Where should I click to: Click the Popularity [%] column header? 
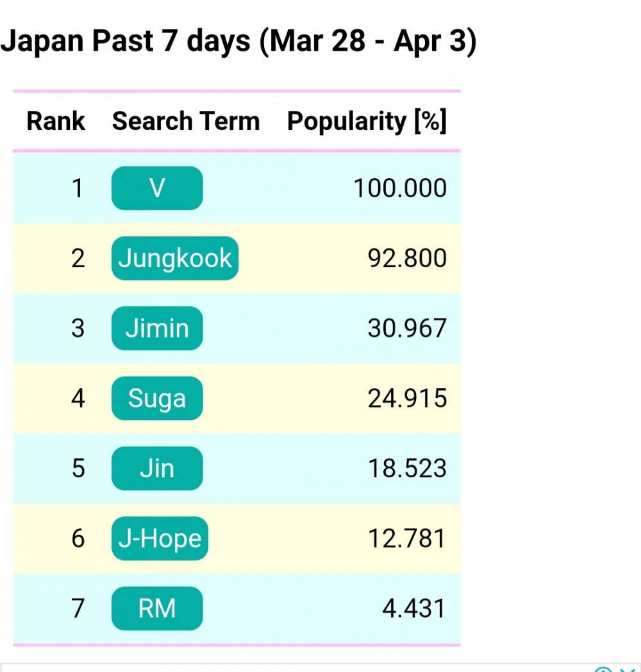coord(367,121)
